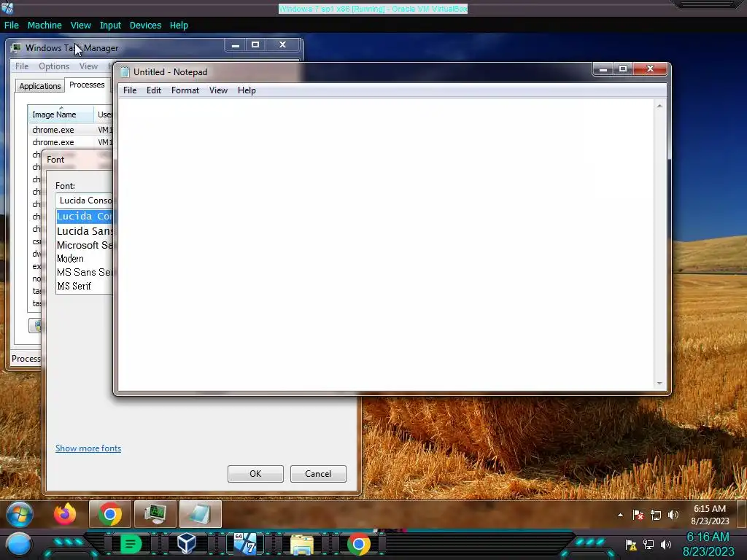Open Notepad File menu
The height and width of the screenshot is (560, 747).
(130, 90)
